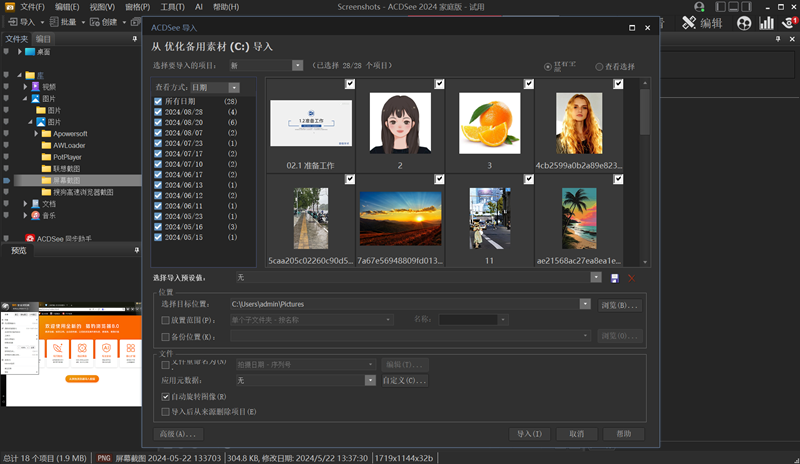The image size is (800, 464).
Task: Expand the destination path C:\Users\admin\Pictures dropdown
Action: pos(585,303)
